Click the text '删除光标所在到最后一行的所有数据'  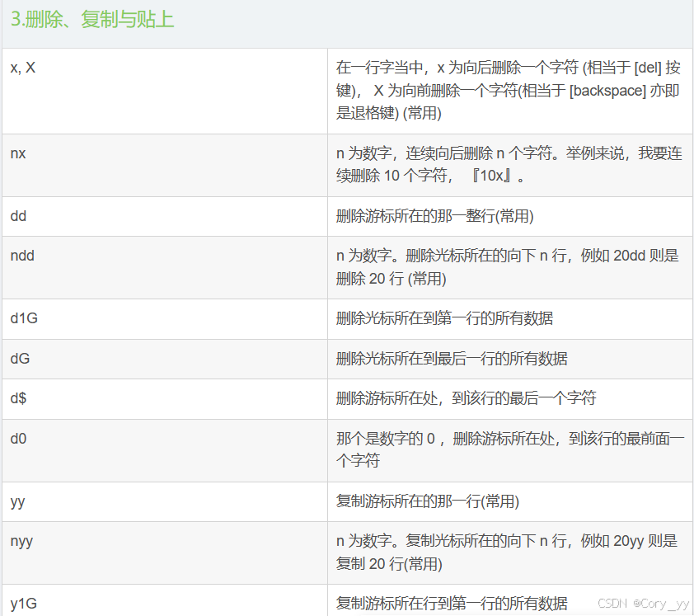point(452,359)
